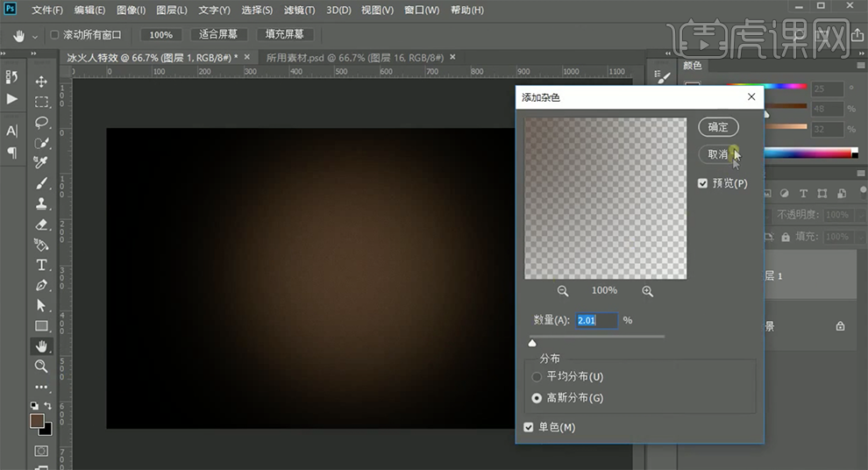
Task: Select the Rectangle shape tool
Action: click(41, 326)
